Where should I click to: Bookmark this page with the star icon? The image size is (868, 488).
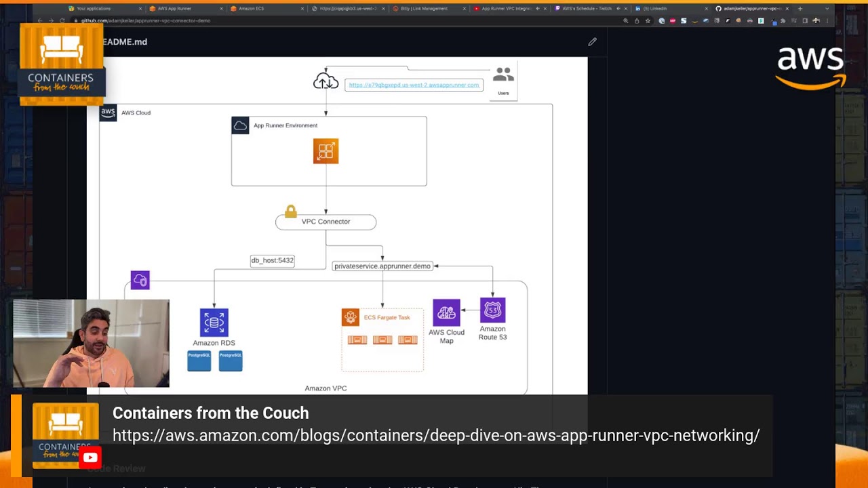(x=648, y=21)
